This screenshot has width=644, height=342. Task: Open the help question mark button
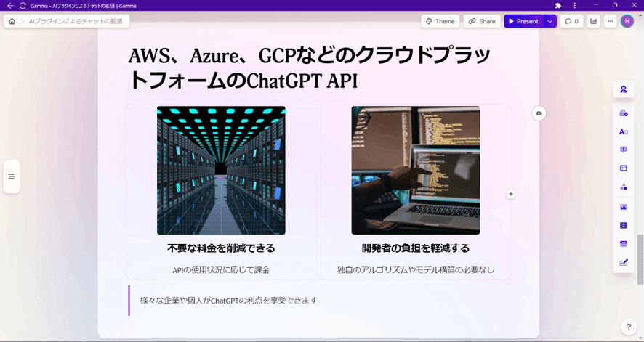pyautogui.click(x=629, y=327)
